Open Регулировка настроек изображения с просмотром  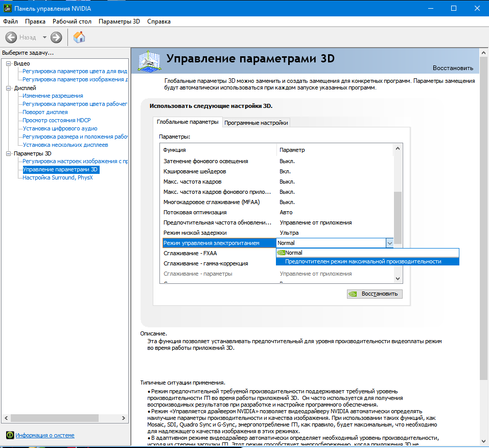(x=75, y=161)
